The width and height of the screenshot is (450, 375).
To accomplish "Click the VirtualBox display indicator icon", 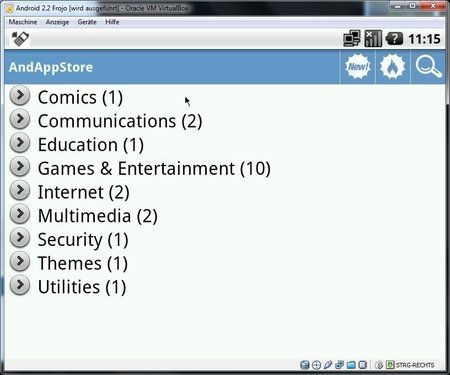I will (363, 365).
